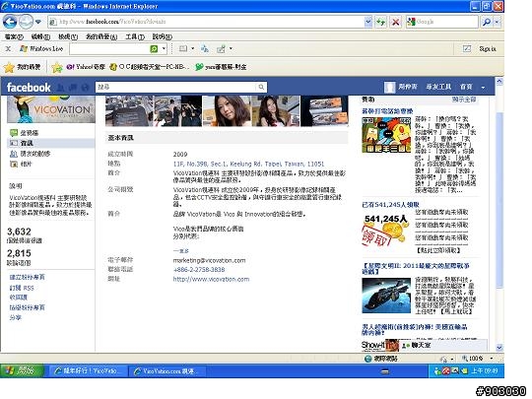532x399 pixels.
Task: Open the first menu (檔案) in menu bar
Action: (x=14, y=36)
